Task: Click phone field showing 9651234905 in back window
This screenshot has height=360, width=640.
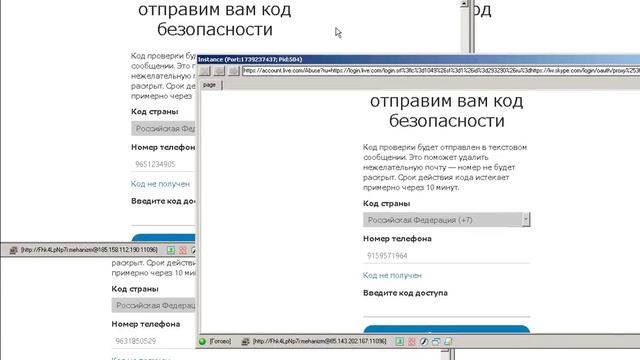Action: (x=163, y=164)
